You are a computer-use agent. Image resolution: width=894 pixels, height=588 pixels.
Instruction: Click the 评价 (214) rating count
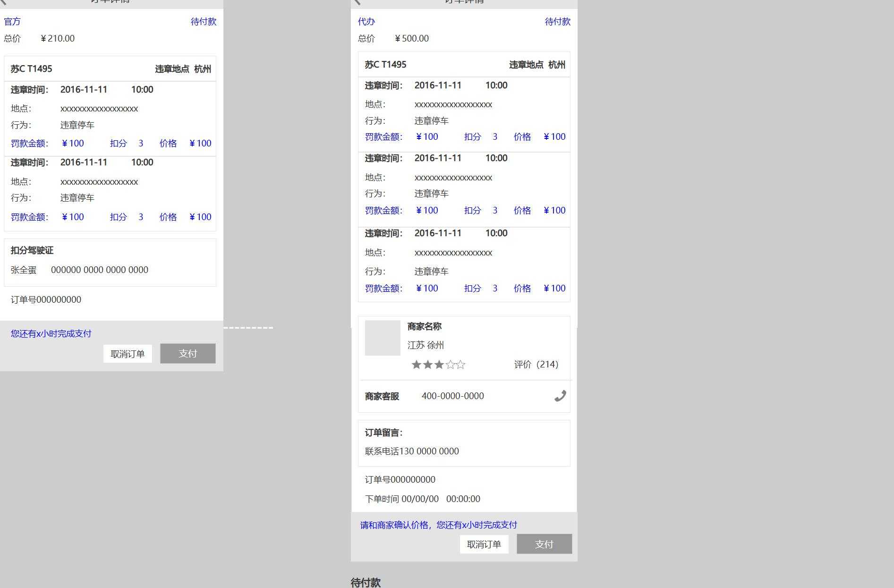[536, 364]
